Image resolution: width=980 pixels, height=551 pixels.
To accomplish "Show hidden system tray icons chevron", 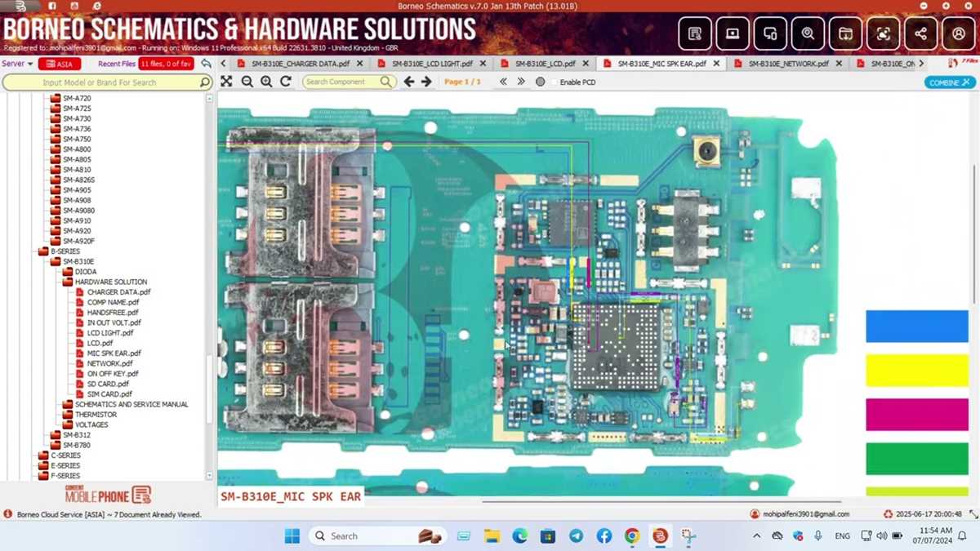I will 756,536.
